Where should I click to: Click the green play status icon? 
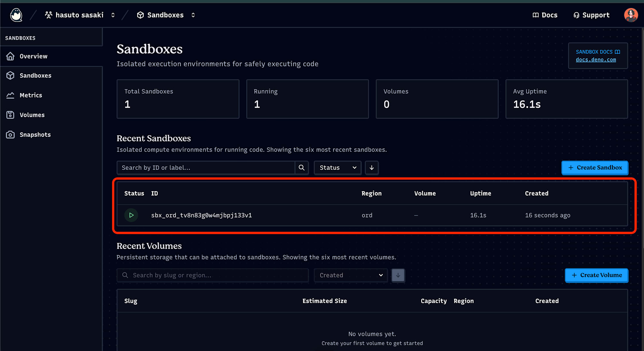click(131, 215)
